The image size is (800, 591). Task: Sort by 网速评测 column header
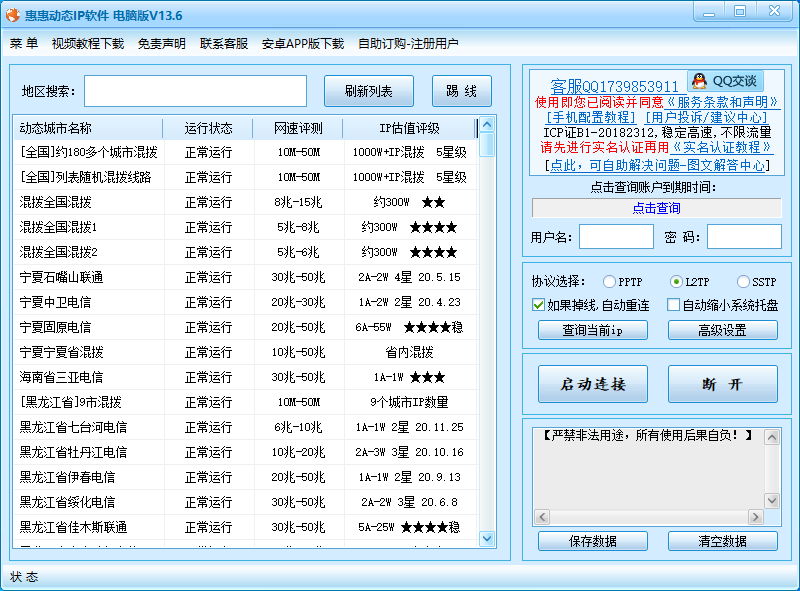(x=298, y=128)
